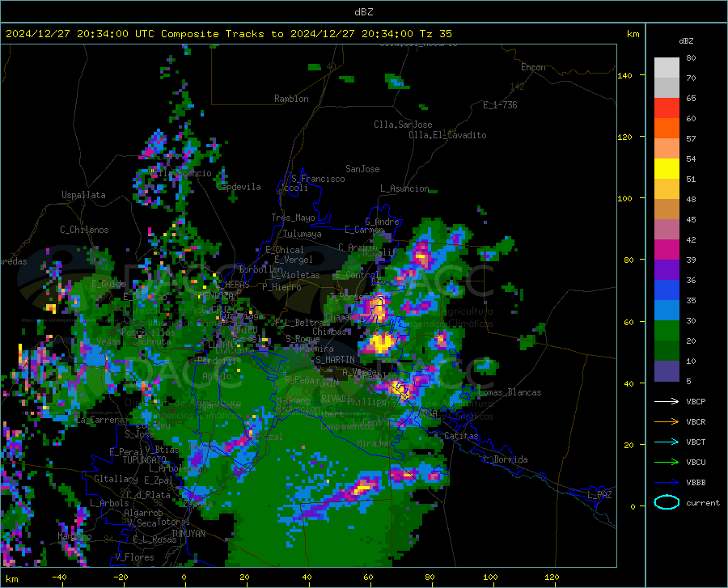This screenshot has height=588, width=728.
Task: Click the cyan 'current' ellipse symbol
Action: pos(667,502)
